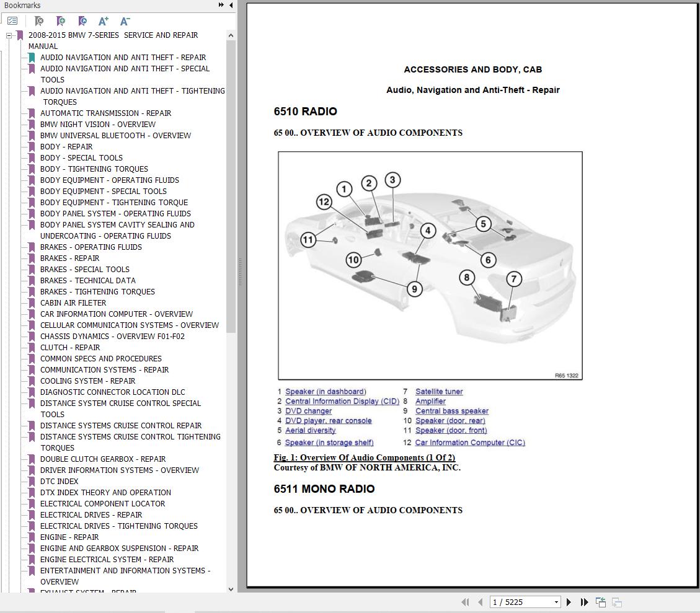The height and width of the screenshot is (613, 700).
Task: Click the delete bookmark icon
Action: tap(39, 21)
